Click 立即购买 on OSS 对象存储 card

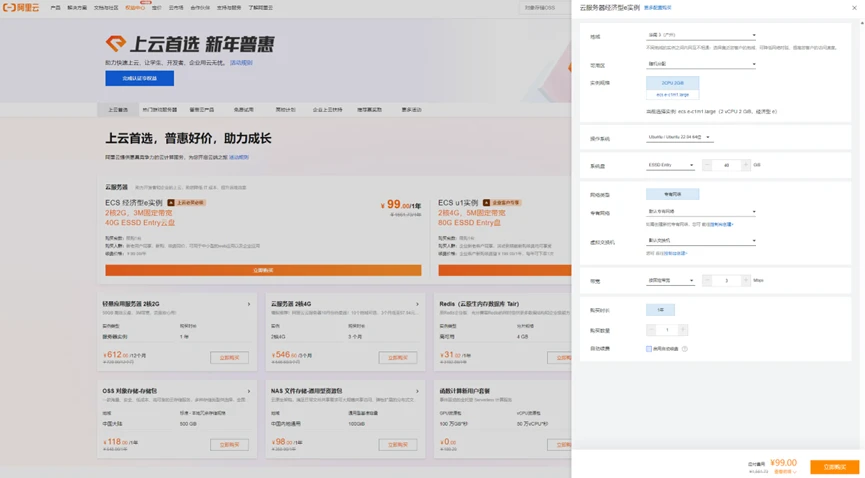229,445
